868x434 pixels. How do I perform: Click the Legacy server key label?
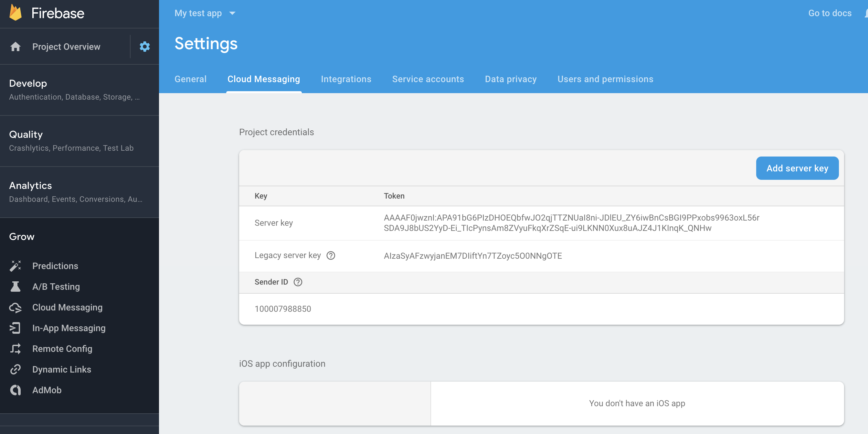(287, 255)
